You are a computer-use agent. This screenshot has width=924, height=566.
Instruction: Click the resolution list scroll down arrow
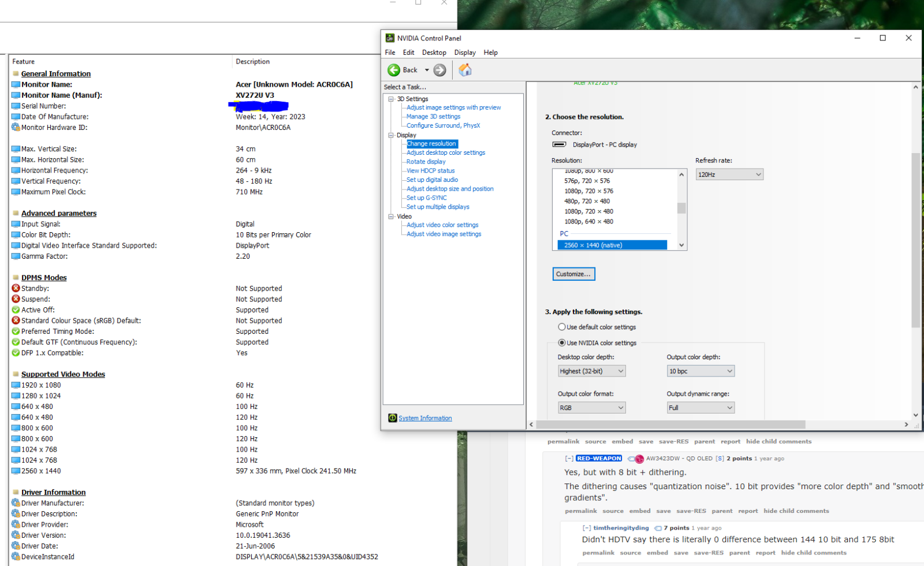point(681,245)
